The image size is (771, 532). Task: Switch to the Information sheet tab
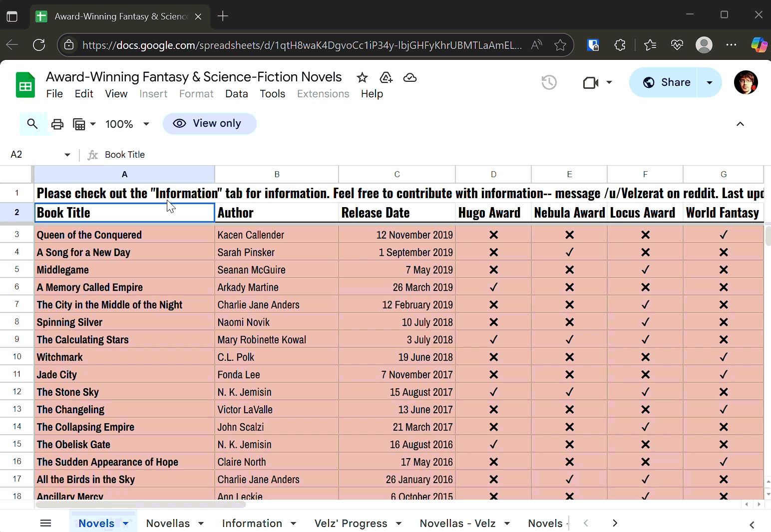[x=252, y=524]
